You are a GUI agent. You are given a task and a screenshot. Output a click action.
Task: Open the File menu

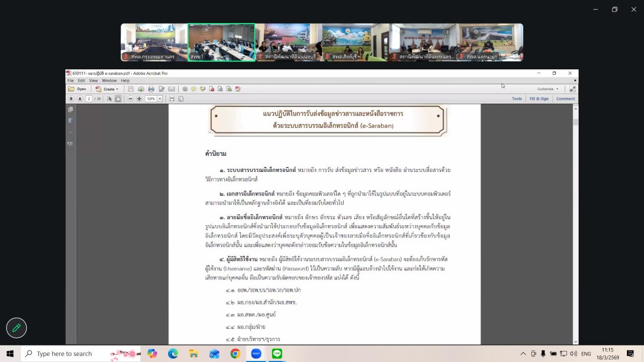(x=70, y=80)
